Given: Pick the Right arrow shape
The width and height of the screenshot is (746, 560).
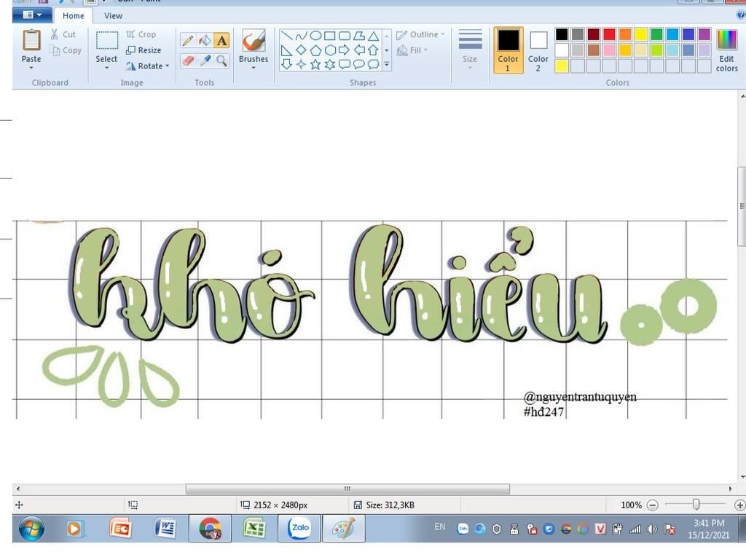Looking at the screenshot, I should tap(345, 50).
